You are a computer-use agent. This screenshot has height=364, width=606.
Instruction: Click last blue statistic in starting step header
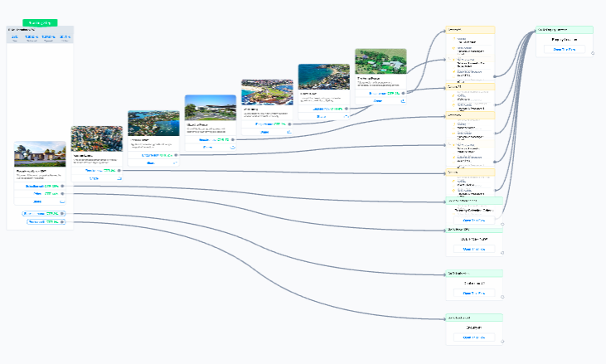click(65, 37)
